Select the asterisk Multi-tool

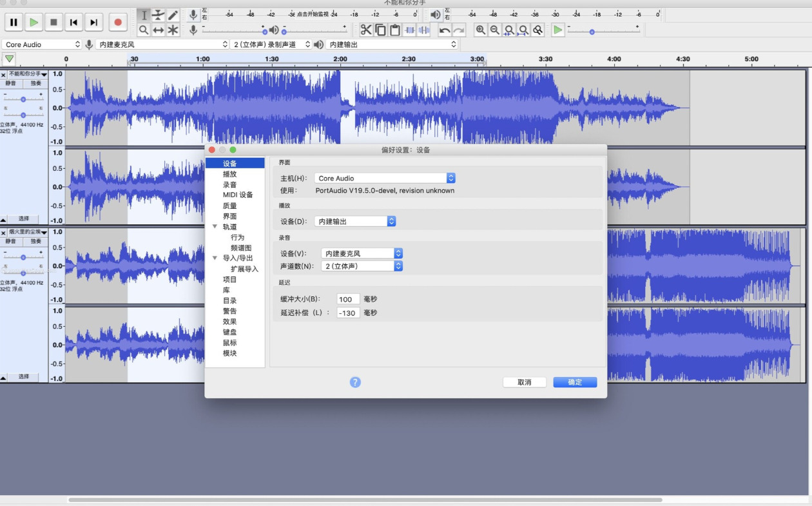[173, 30]
